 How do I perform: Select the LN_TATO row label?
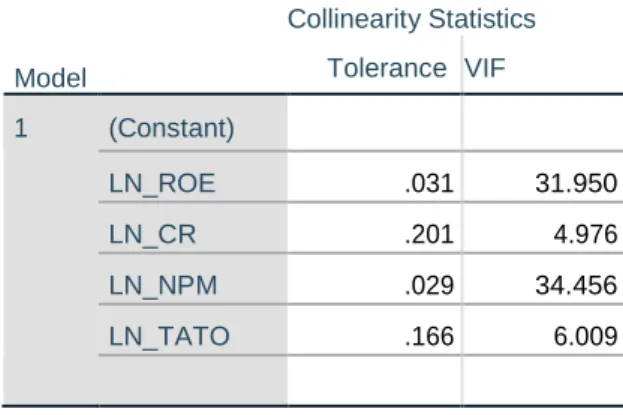[169, 336]
